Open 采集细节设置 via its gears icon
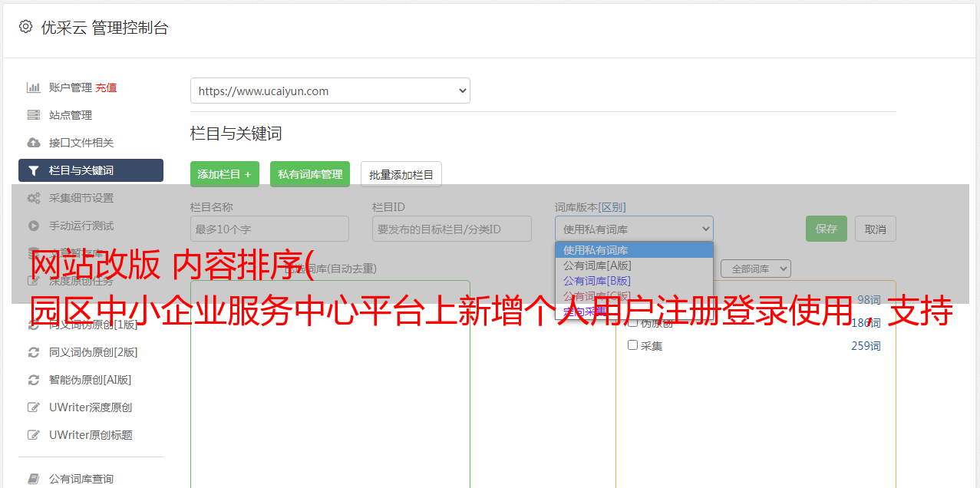 tap(33, 198)
